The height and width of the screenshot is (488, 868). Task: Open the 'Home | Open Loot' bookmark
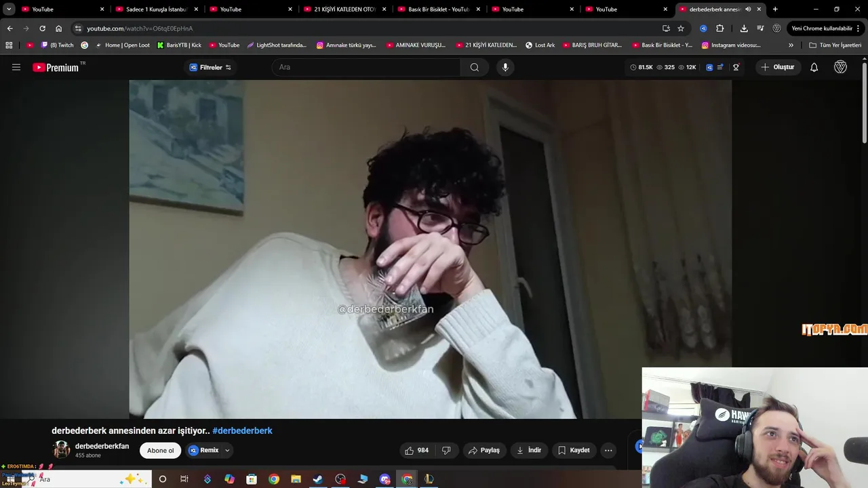click(x=122, y=45)
